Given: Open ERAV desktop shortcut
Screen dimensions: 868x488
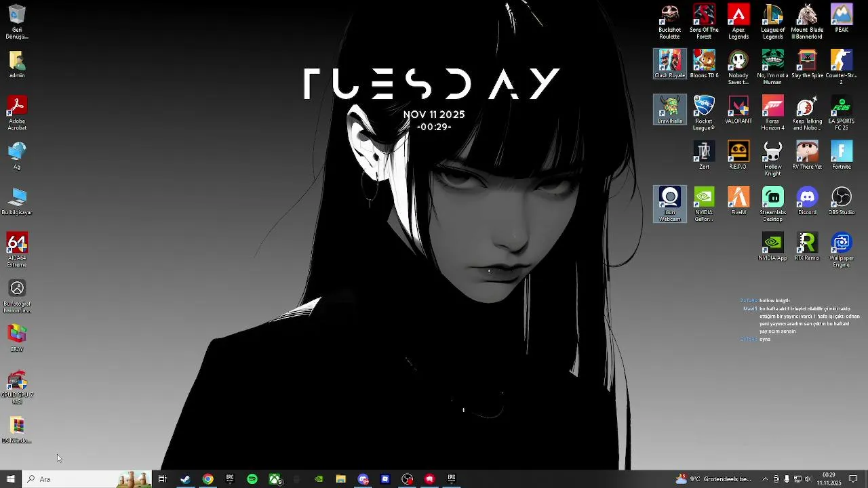Looking at the screenshot, I should click(x=17, y=338).
